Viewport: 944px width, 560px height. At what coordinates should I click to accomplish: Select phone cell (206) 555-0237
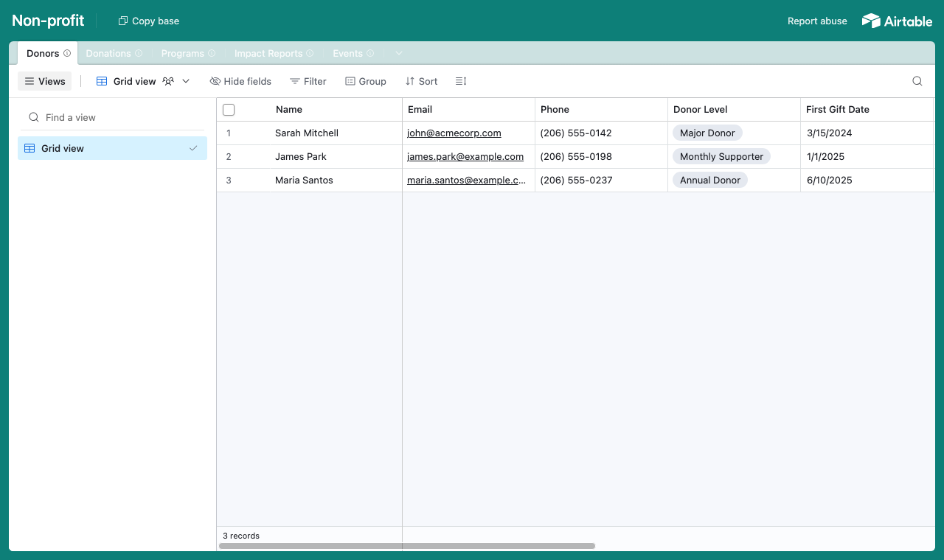(x=601, y=181)
